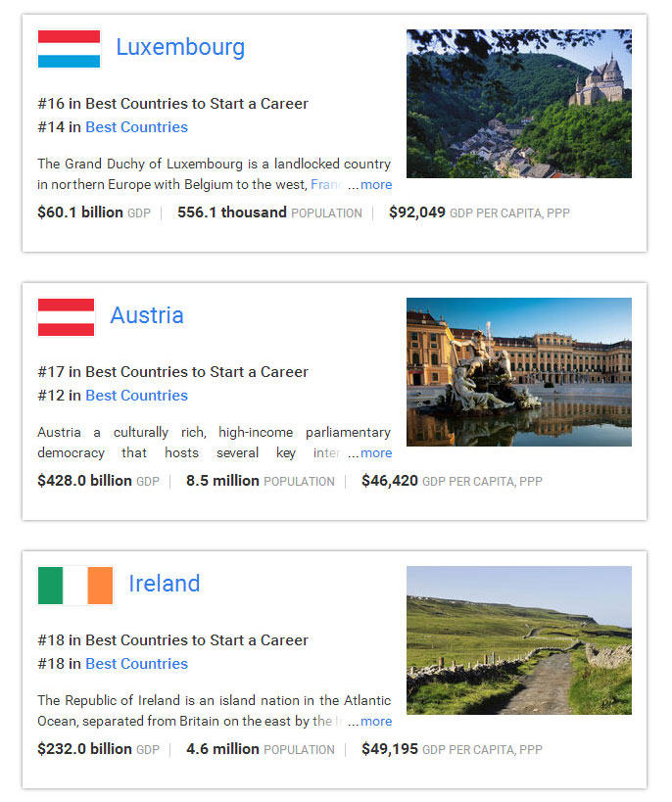The width and height of the screenshot is (672, 802).
Task: Click the Ireland flag icon
Action: tap(75, 585)
